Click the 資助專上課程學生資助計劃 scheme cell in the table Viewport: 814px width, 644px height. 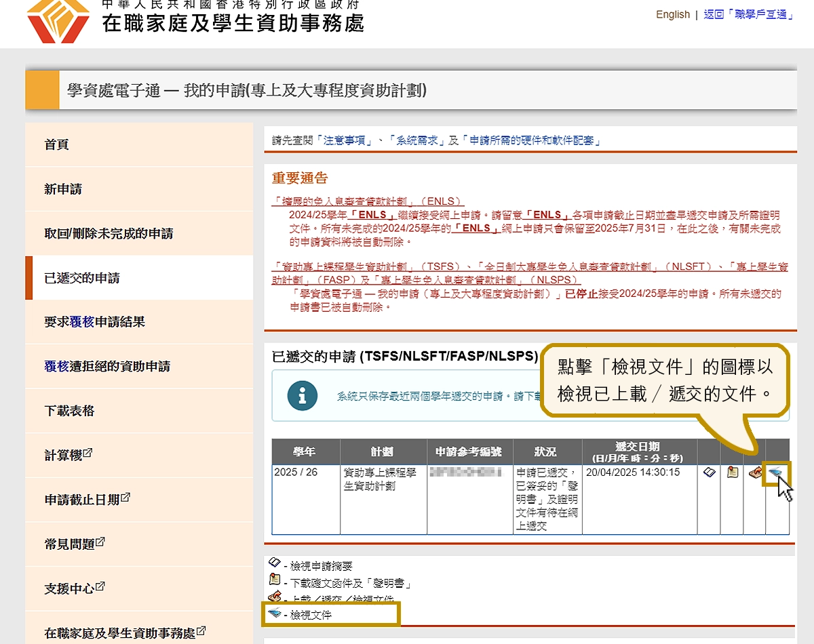tap(384, 500)
